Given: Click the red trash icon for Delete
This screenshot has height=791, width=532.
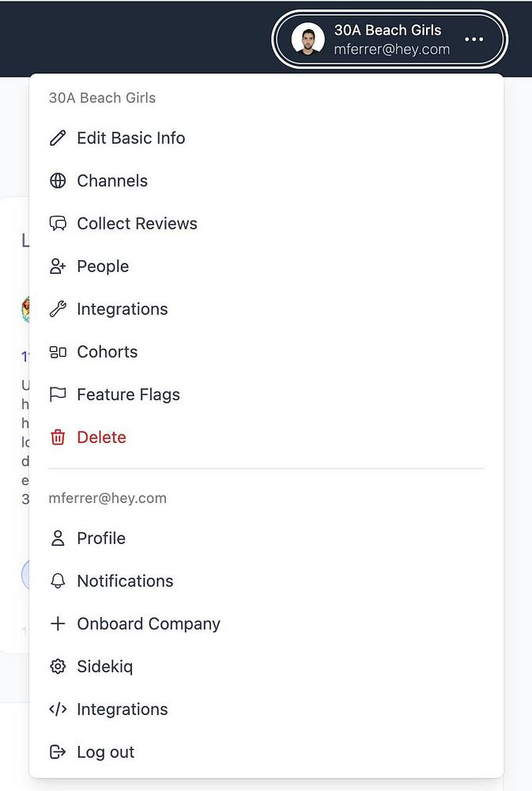Looking at the screenshot, I should pyautogui.click(x=58, y=437).
